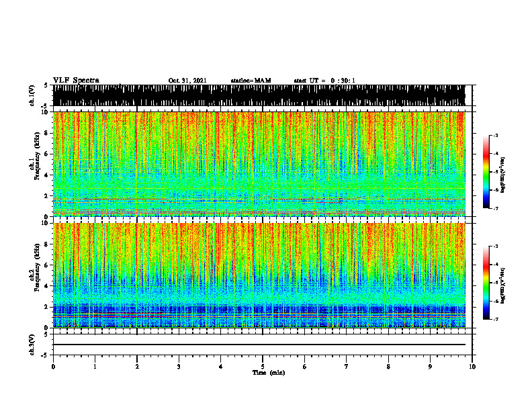Click the ch.1 black waveform panel
The image size is (532, 411).
click(x=259, y=95)
